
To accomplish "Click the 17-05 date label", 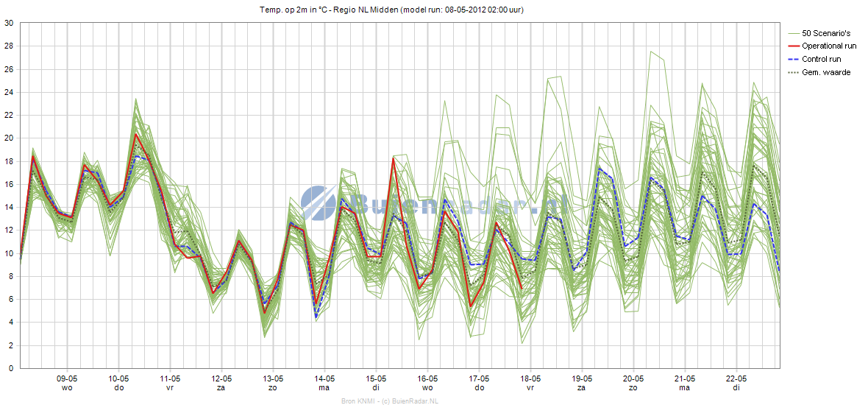I will tap(479, 379).
